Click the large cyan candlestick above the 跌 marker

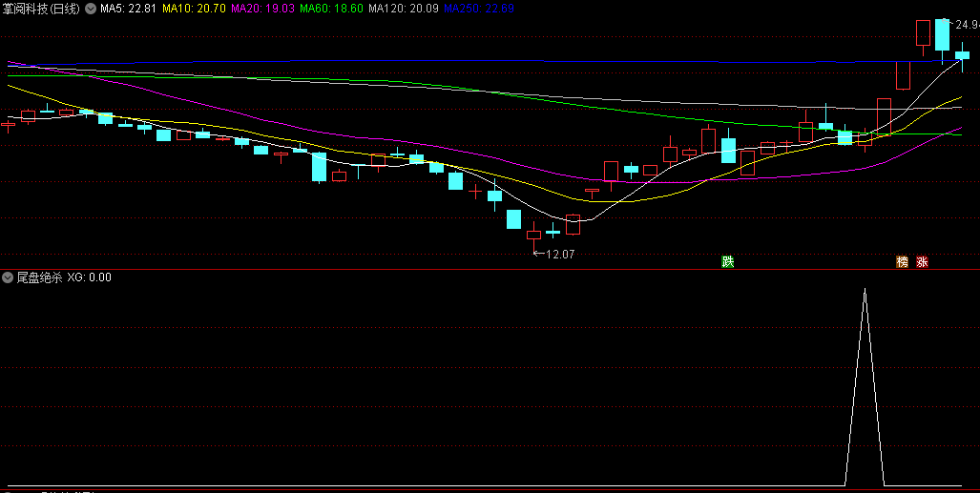(x=728, y=150)
